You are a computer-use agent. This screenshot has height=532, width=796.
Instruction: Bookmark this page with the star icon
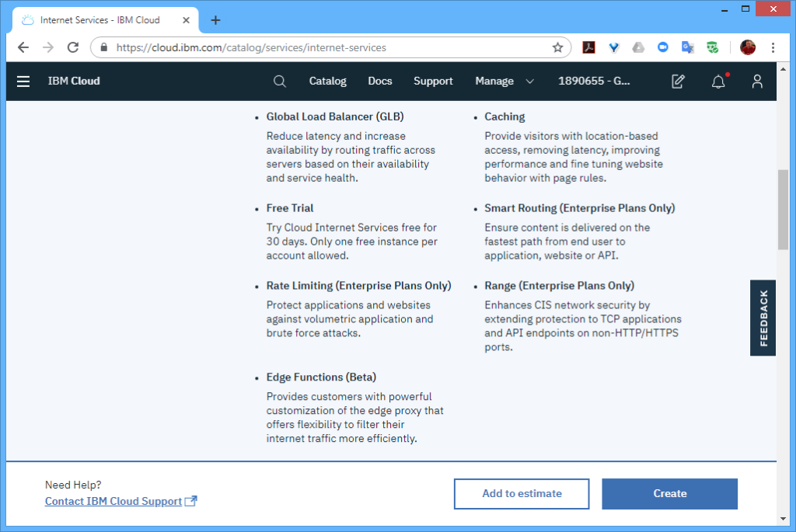click(558, 47)
